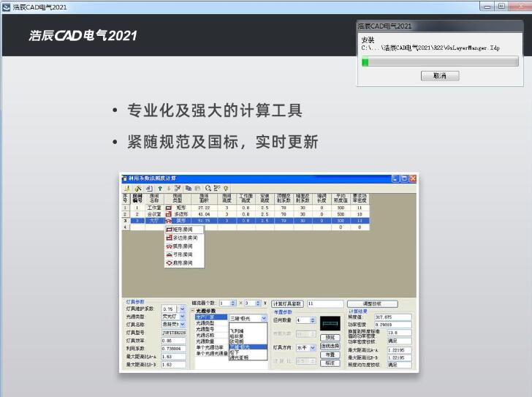532x397 pixels.
Task: Click the 灯具型号 input field
Action: point(174,333)
